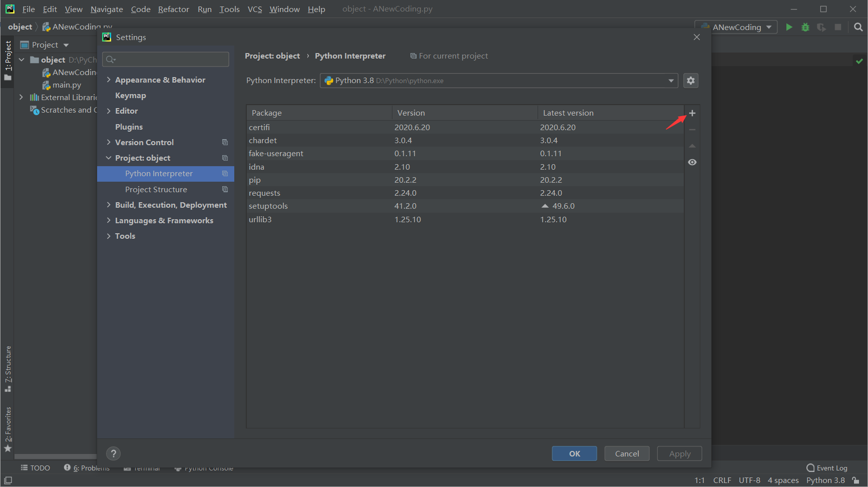Open Search Everywhere magnifier icon
The height and width of the screenshot is (487, 868).
click(x=858, y=27)
